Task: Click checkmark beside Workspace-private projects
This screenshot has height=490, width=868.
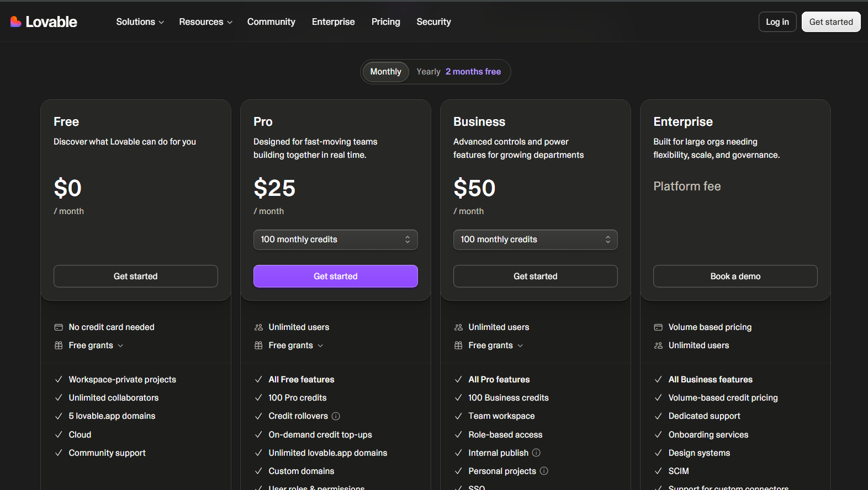Action: click(x=59, y=379)
